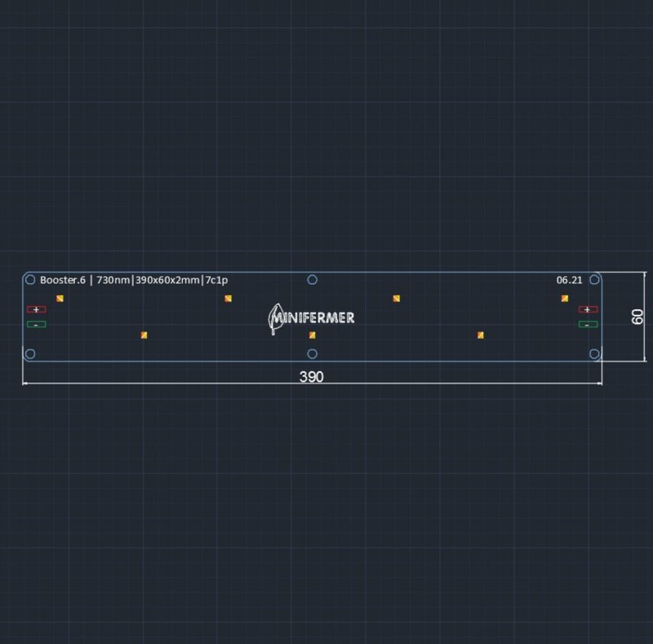
Task: Select the top-left corner mounting hole
Action: coord(30,280)
